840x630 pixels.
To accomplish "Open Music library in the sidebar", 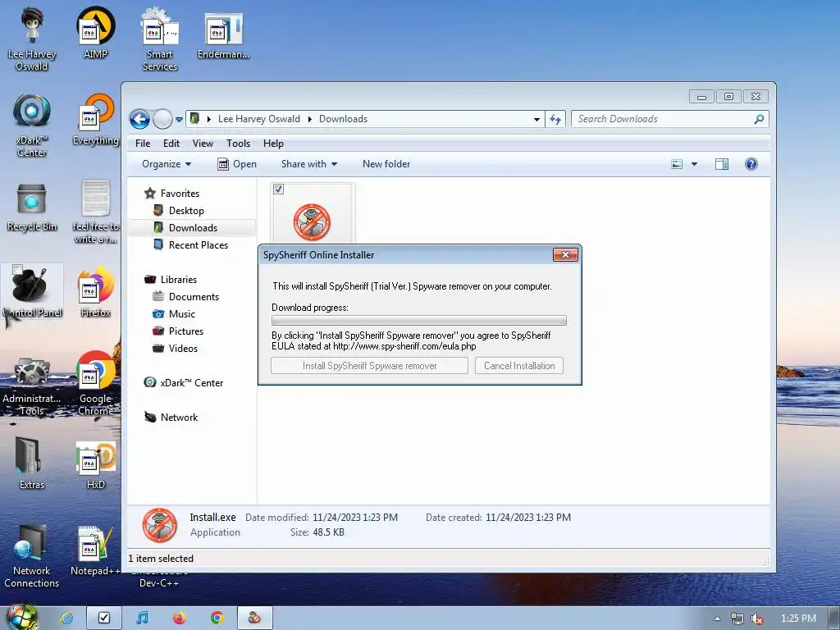I will pos(181,314).
